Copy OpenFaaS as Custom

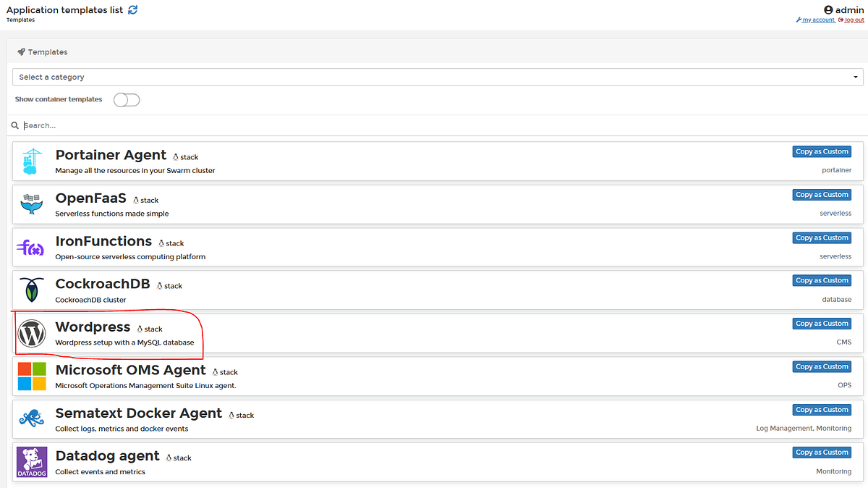pos(822,194)
